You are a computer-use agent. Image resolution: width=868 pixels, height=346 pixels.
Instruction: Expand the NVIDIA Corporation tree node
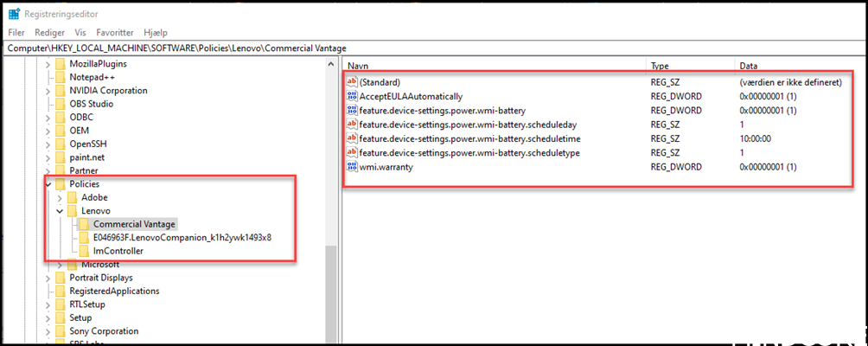click(48, 90)
